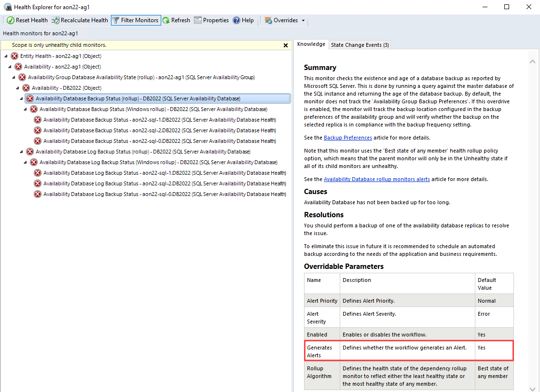Select Availability Database Backup Status (Windows rollup) row
Image resolution: width=540 pixels, height=392 pixels.
point(153,110)
